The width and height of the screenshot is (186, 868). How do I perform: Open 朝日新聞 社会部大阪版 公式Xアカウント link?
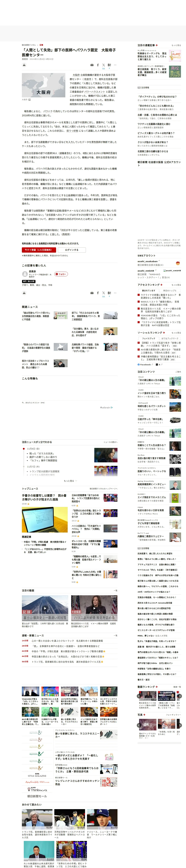point(159,163)
